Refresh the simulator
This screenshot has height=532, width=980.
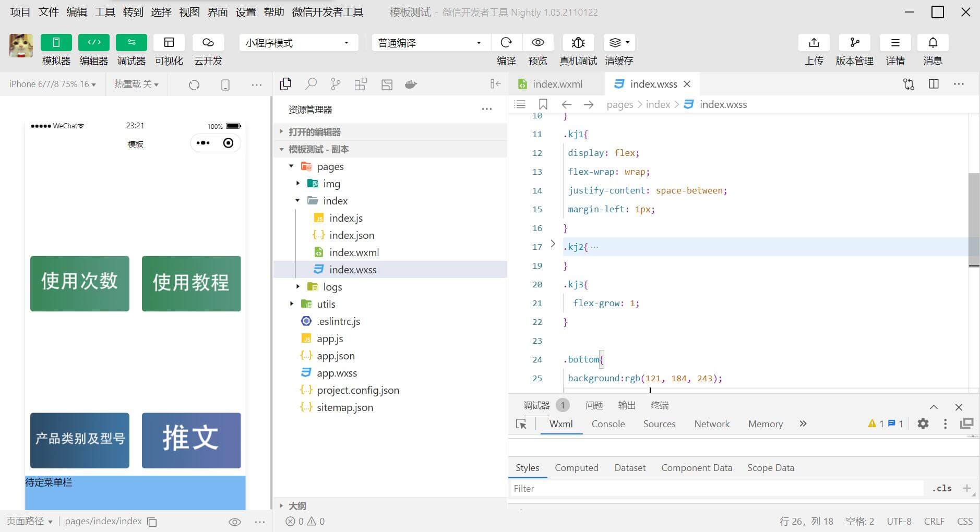pos(194,84)
